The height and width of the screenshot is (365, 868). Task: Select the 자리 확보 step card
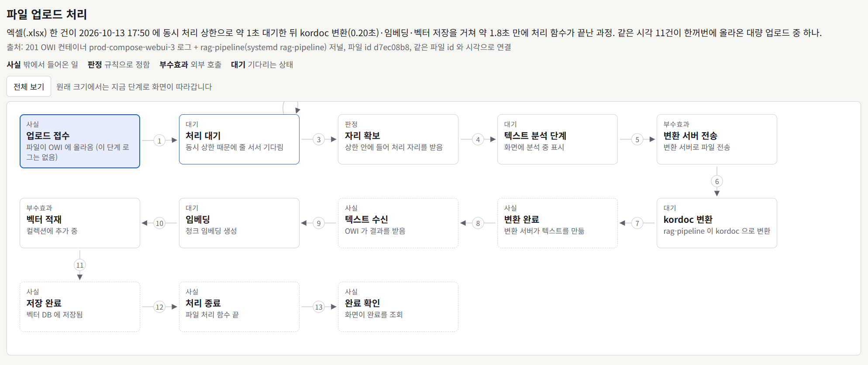[x=398, y=139]
